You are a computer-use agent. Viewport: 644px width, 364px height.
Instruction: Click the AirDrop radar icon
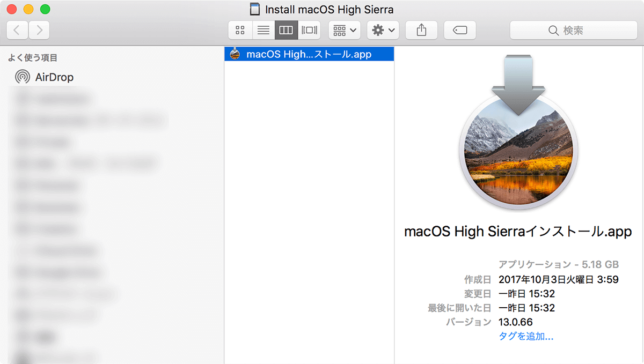click(23, 77)
